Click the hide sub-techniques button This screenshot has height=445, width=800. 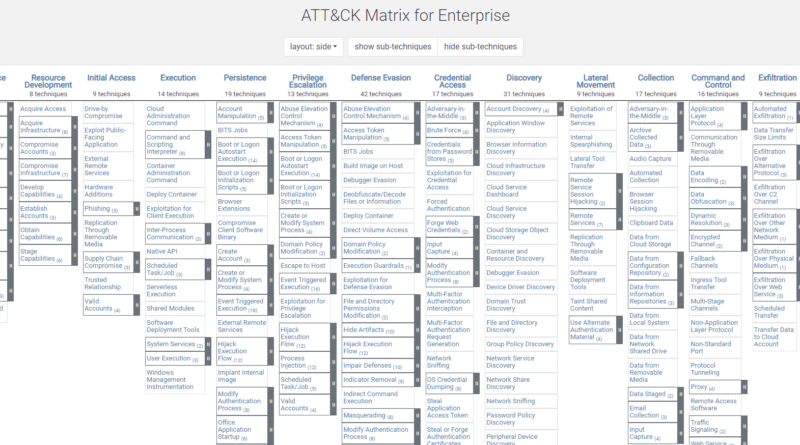tap(480, 46)
